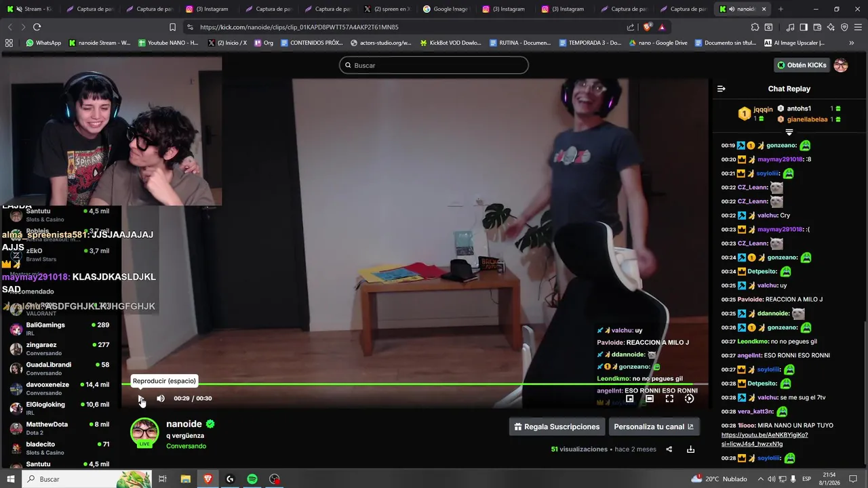The image size is (868, 488).
Task: Open the weather widget showing 20°C Nublado
Action: [718, 479]
